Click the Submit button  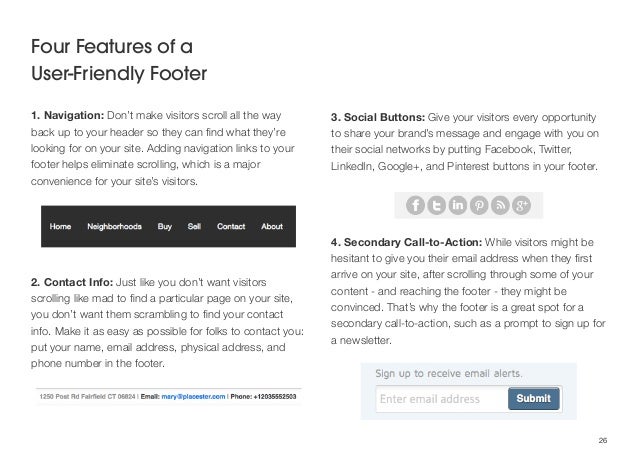pos(533,399)
